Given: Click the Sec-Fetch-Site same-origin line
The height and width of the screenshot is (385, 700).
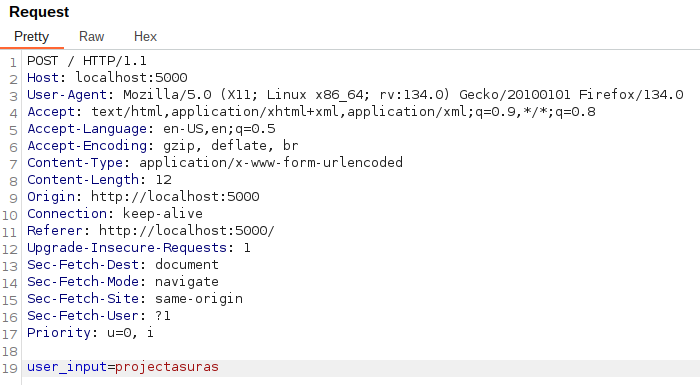Looking at the screenshot, I should 135,298.
